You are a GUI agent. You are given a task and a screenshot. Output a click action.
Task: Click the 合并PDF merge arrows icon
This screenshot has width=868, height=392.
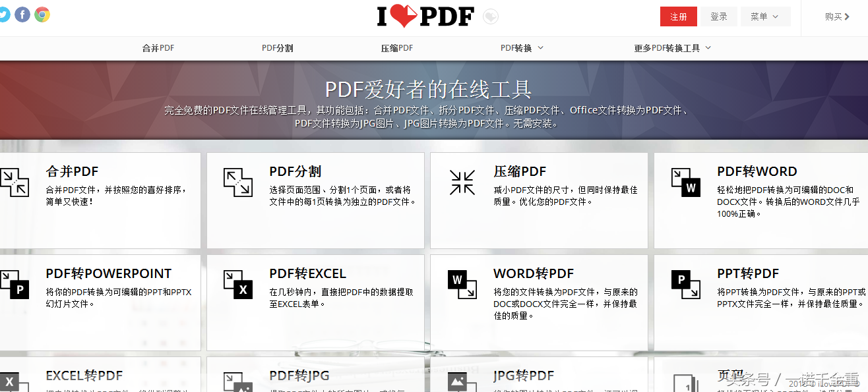click(x=14, y=182)
